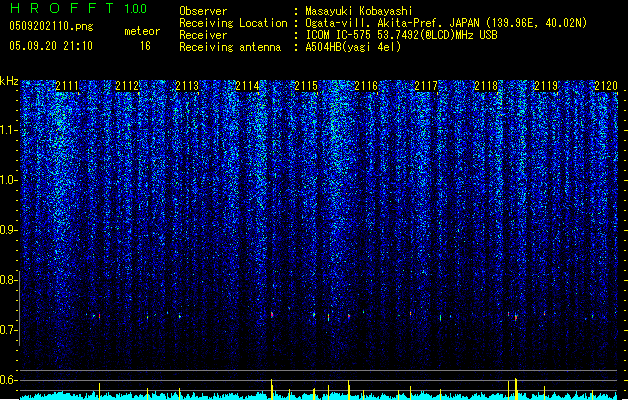
Task: Click the 0.7 kHz frequency label
Action: (8, 330)
